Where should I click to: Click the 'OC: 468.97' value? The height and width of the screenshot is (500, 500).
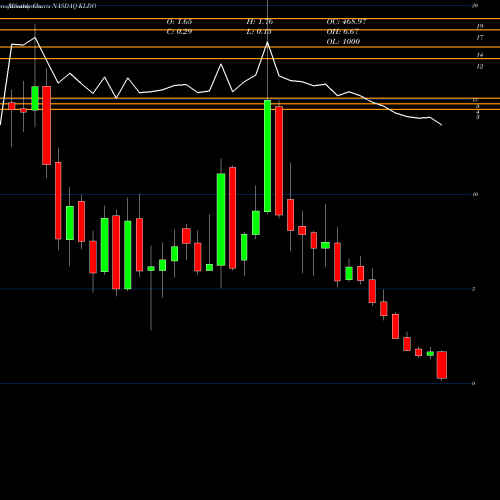pyautogui.click(x=346, y=22)
